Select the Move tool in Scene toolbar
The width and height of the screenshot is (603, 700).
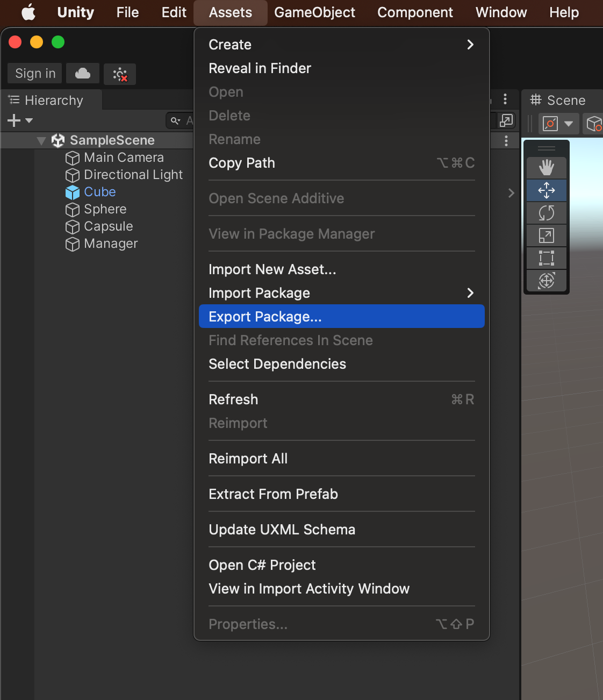[x=547, y=190]
